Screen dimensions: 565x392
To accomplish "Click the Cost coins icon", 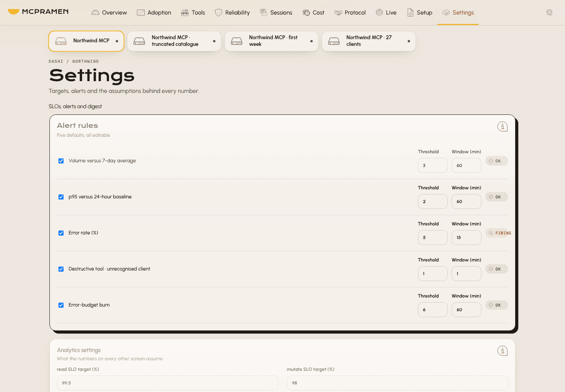I will click(306, 13).
